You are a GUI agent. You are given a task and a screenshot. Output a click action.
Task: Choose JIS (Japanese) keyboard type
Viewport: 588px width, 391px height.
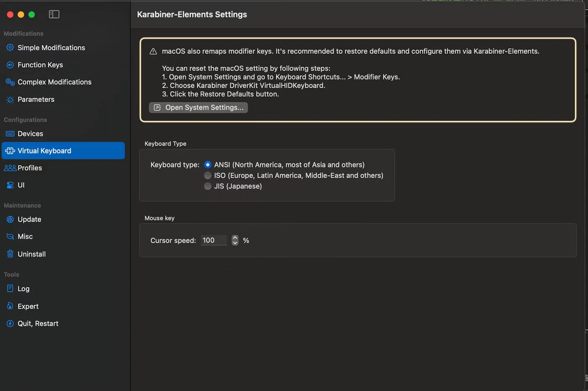coord(207,186)
